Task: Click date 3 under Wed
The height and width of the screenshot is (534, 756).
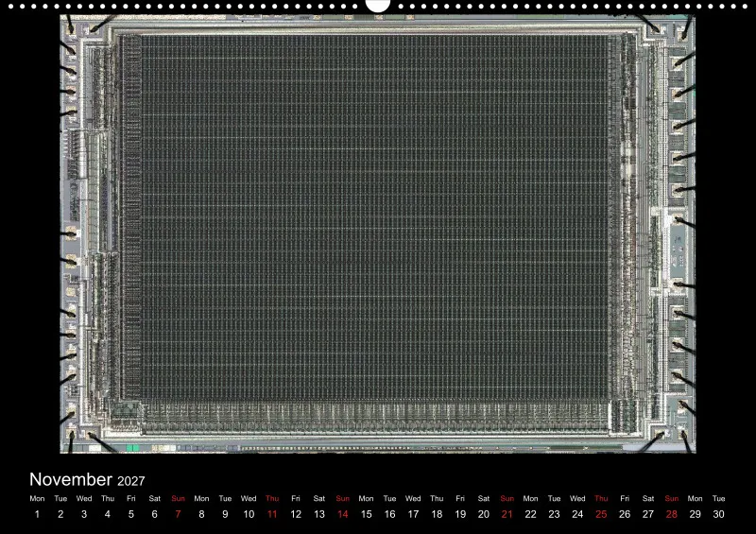Action: 84,514
